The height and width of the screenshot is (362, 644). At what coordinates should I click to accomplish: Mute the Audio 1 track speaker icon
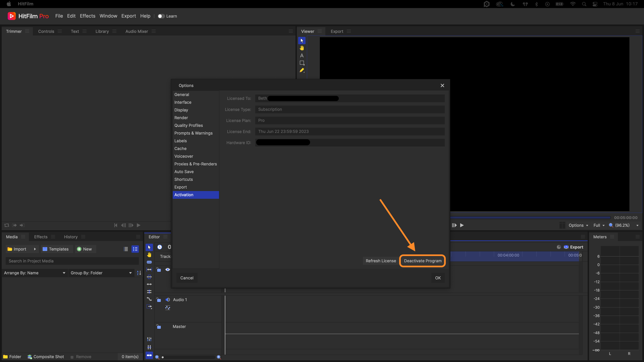tap(168, 299)
